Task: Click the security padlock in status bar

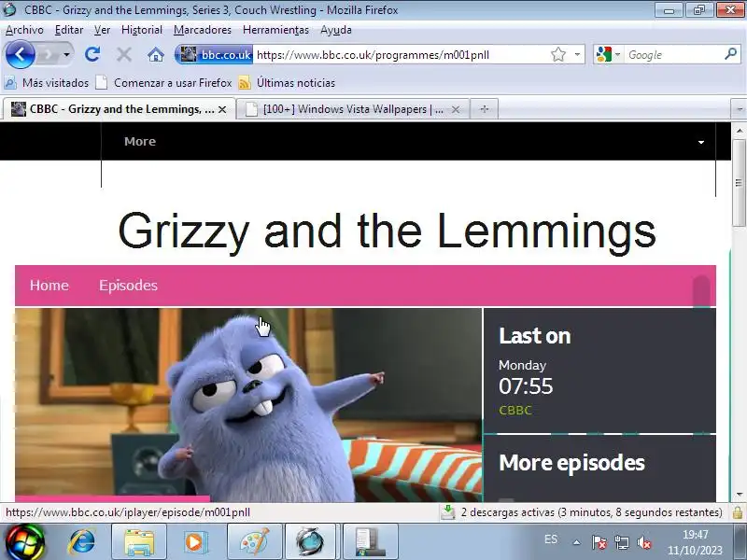Action: click(738, 512)
